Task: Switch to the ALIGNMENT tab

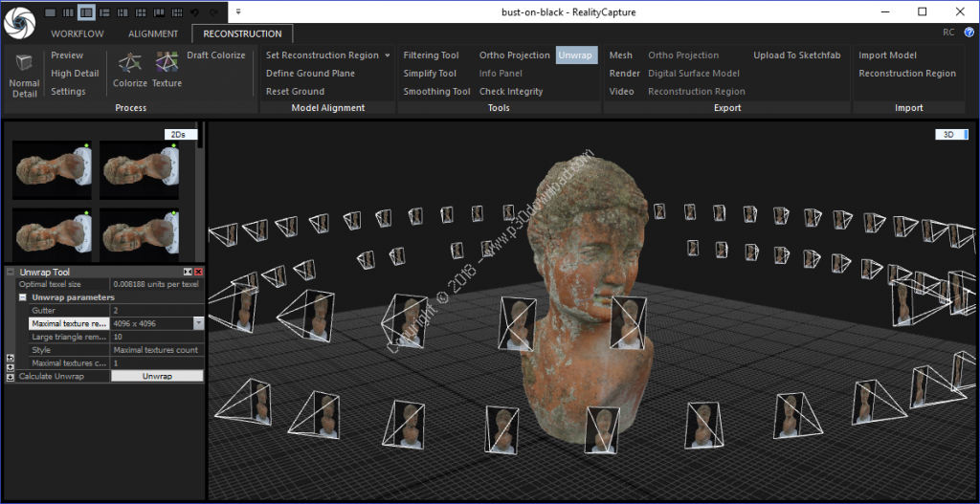Action: [x=153, y=33]
